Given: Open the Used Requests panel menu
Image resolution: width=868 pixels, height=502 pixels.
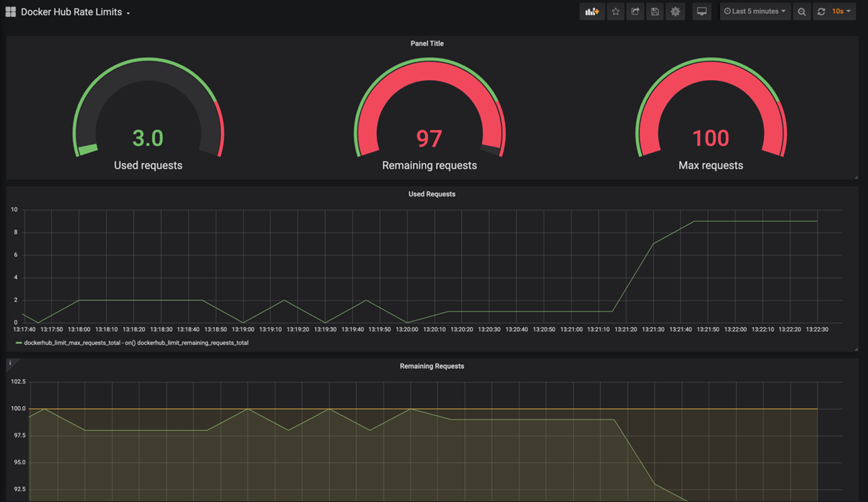Looking at the screenshot, I should coord(431,194).
